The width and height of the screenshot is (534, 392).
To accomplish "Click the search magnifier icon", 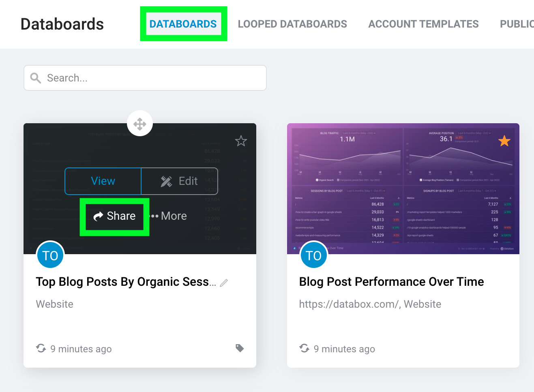I will (36, 78).
